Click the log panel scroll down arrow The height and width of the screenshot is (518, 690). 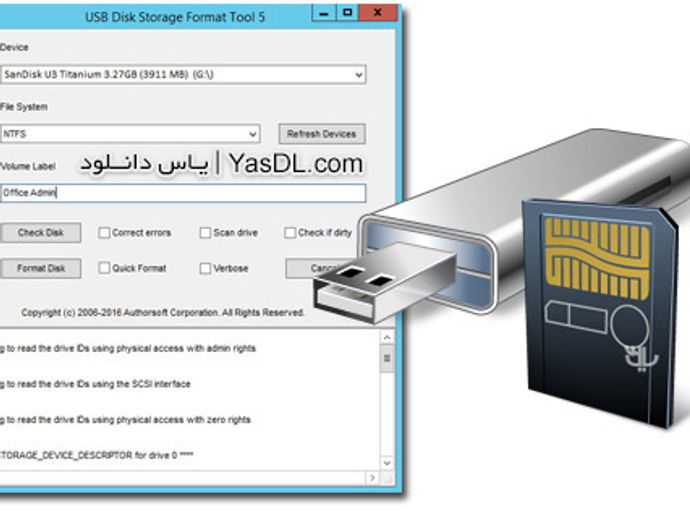click(x=387, y=463)
